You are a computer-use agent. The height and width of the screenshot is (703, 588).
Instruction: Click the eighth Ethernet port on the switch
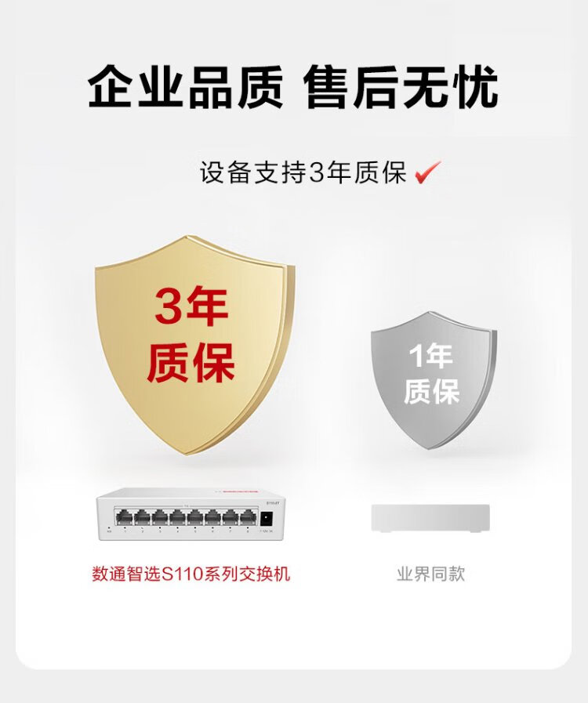(248, 517)
